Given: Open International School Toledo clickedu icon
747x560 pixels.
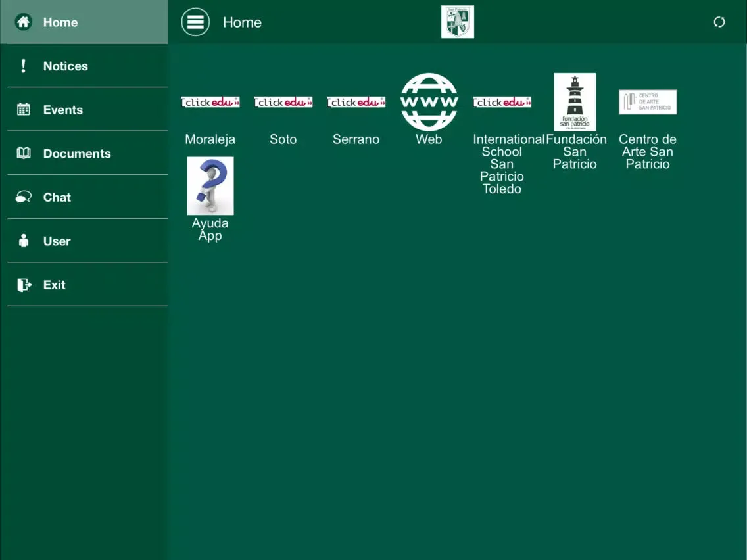Looking at the screenshot, I should 502,102.
